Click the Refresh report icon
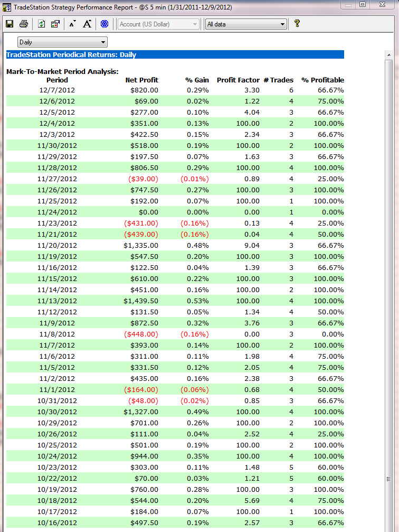399x532 pixels. [42, 24]
